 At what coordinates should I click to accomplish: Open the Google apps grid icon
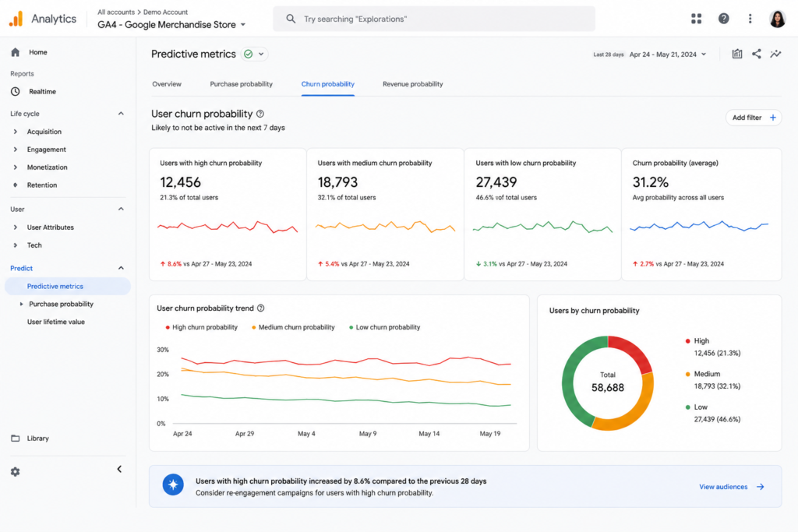pos(696,19)
